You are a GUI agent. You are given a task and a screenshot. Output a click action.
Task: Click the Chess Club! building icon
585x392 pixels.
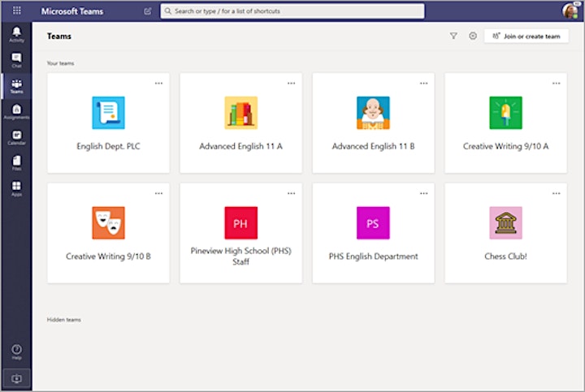[505, 222]
